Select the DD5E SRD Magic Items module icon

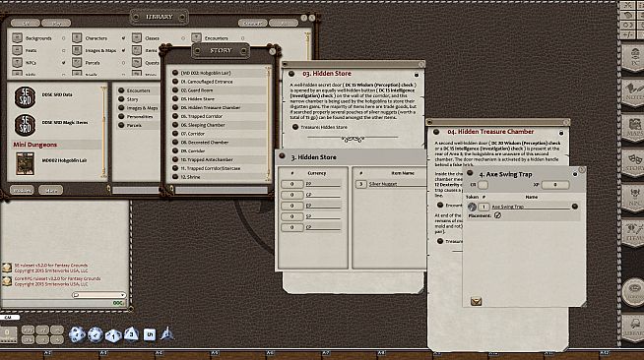(x=25, y=125)
